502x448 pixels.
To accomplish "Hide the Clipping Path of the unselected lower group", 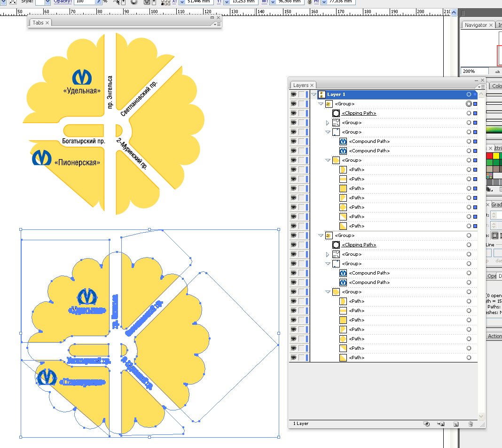I will click(294, 244).
